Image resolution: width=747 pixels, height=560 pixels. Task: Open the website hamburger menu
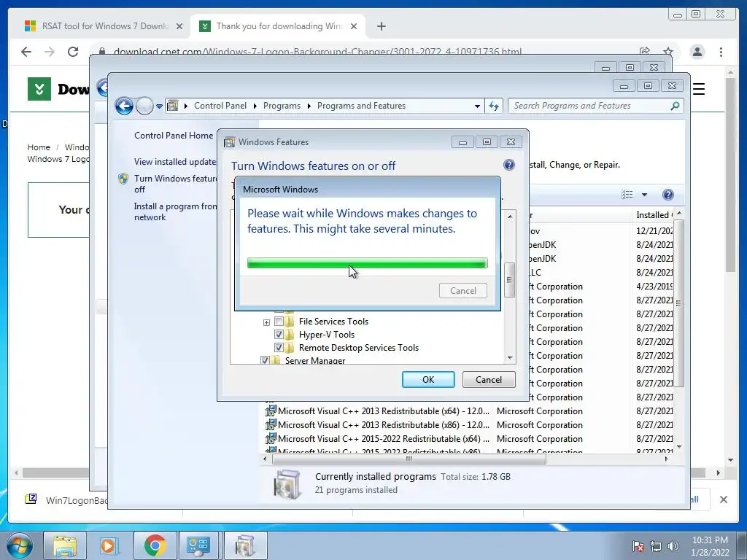698,88
